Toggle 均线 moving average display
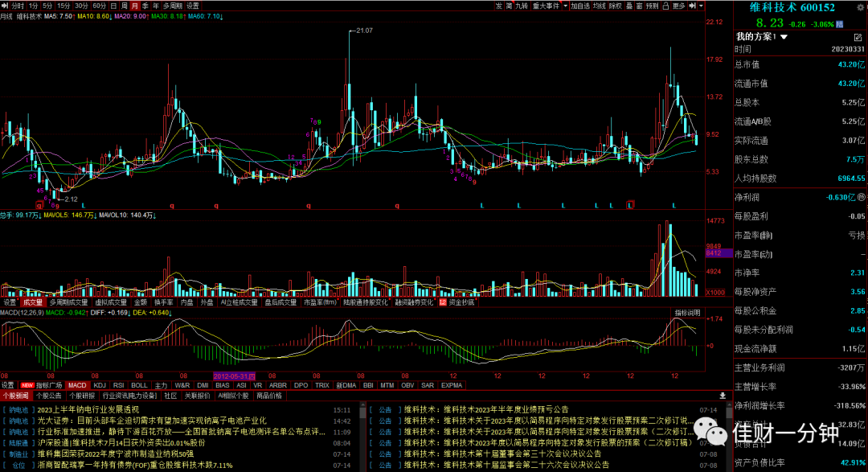 tap(600, 6)
